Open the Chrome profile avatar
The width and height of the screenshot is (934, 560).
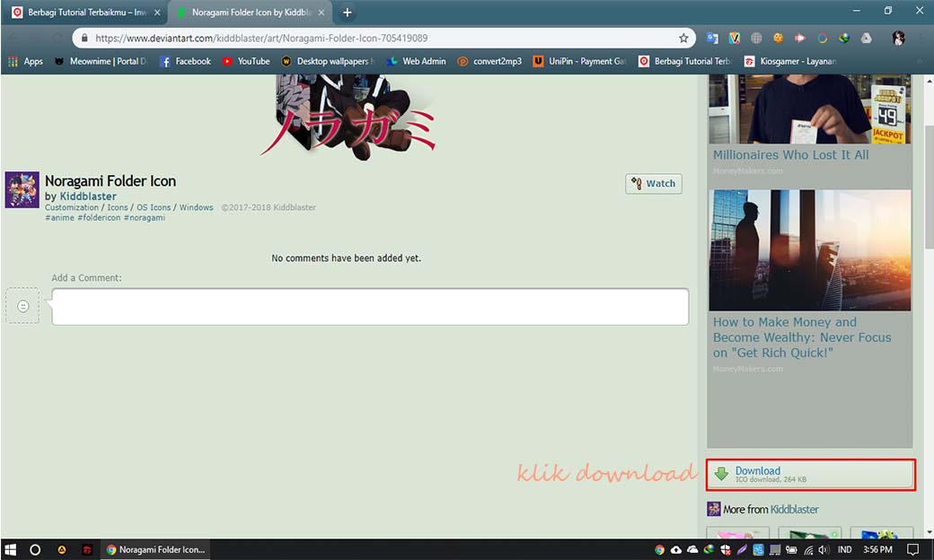(898, 38)
